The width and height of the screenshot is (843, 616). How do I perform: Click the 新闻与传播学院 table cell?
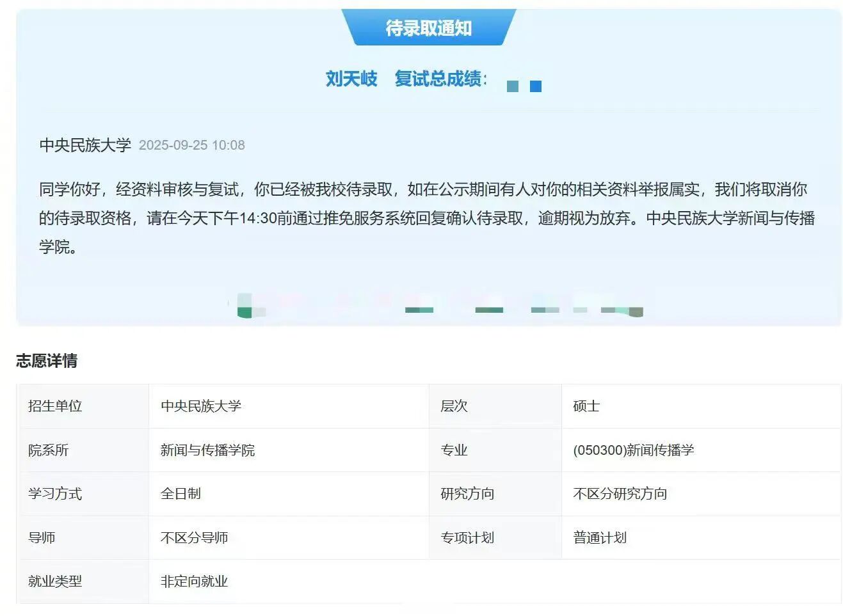pos(207,450)
